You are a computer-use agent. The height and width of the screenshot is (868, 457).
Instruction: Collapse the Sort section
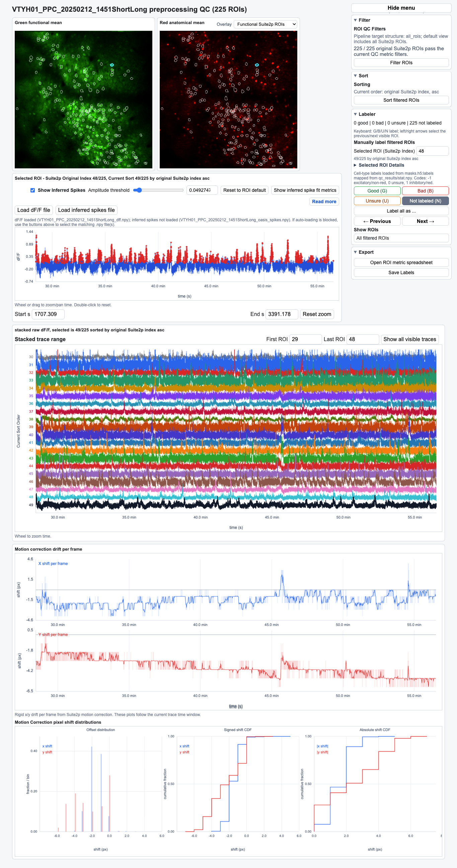[x=361, y=76]
